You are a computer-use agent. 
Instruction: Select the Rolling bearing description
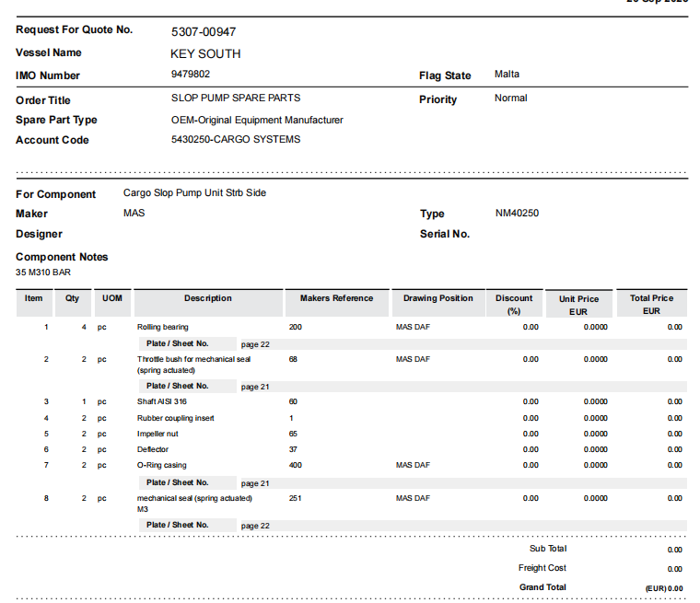162,327
